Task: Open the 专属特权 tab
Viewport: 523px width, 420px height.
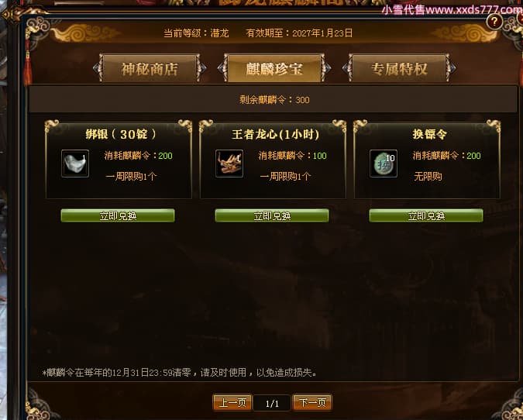Action: 399,68
